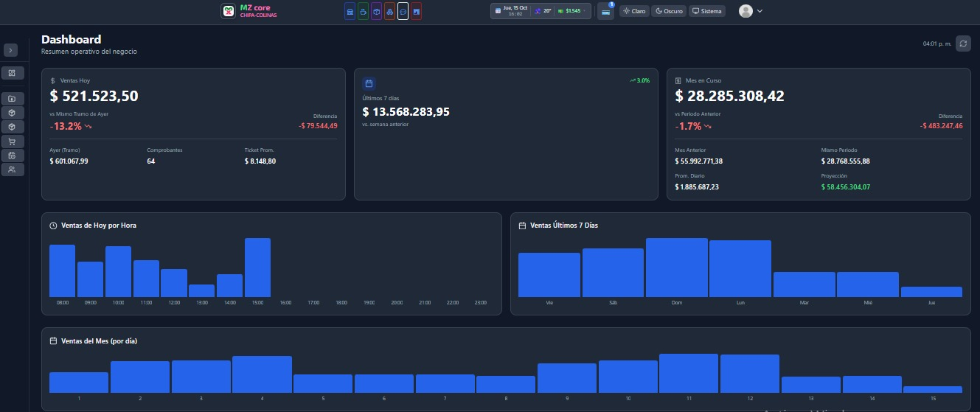Click day 4 bar in monthly sales chart
Image resolution: width=980 pixels, height=412 pixels.
(263, 374)
